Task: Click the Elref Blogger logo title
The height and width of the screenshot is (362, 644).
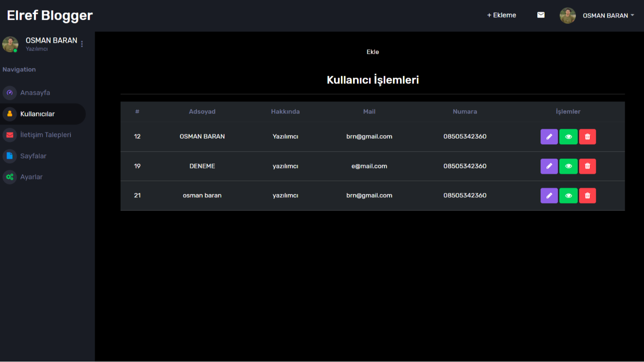Action: pyautogui.click(x=50, y=16)
